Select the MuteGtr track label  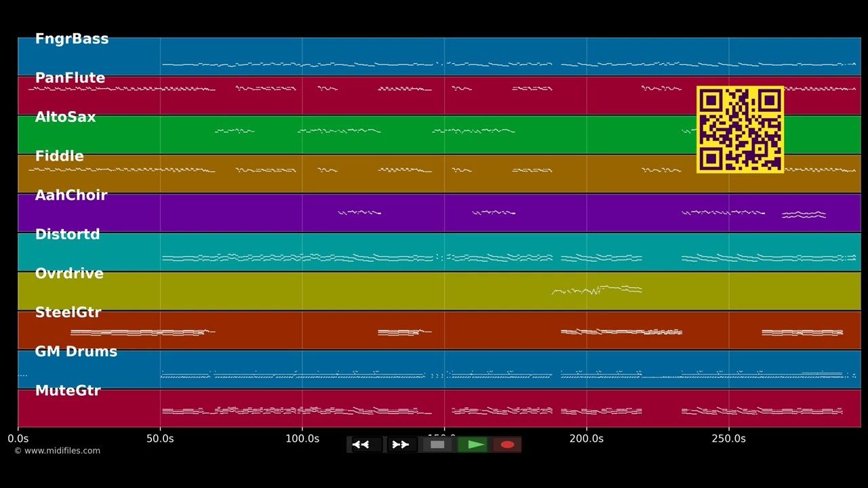click(68, 391)
